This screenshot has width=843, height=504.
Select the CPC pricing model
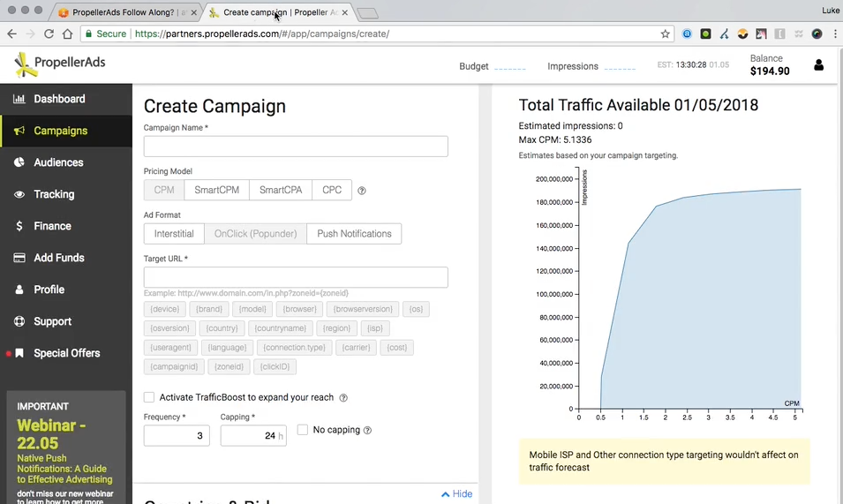point(332,190)
